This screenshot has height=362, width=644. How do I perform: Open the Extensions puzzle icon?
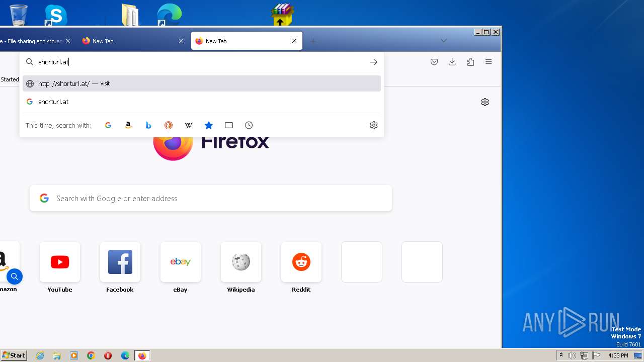[470, 62]
